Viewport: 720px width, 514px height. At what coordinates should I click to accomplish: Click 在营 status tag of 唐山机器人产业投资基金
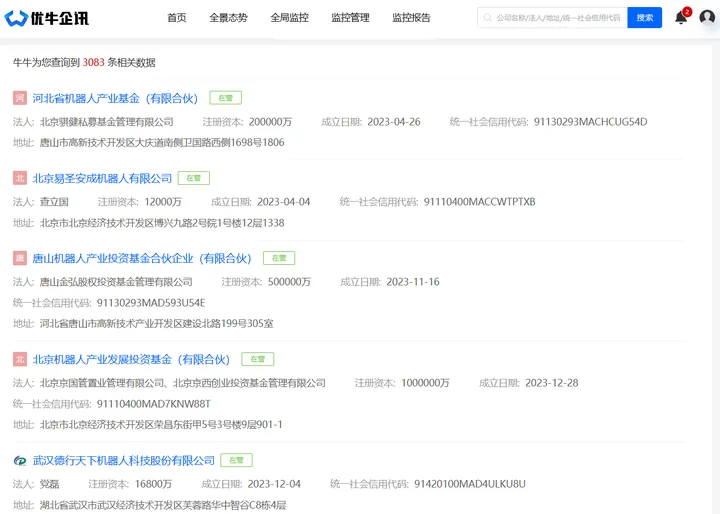click(279, 258)
